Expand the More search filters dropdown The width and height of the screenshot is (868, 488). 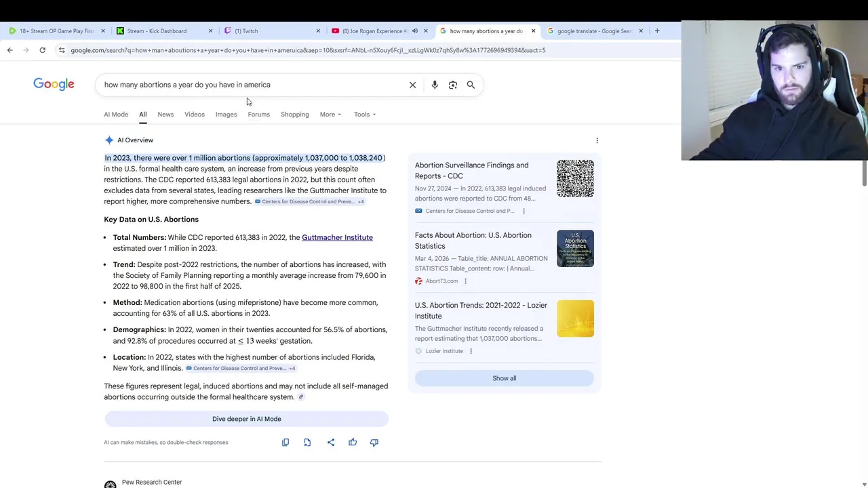(330, 115)
